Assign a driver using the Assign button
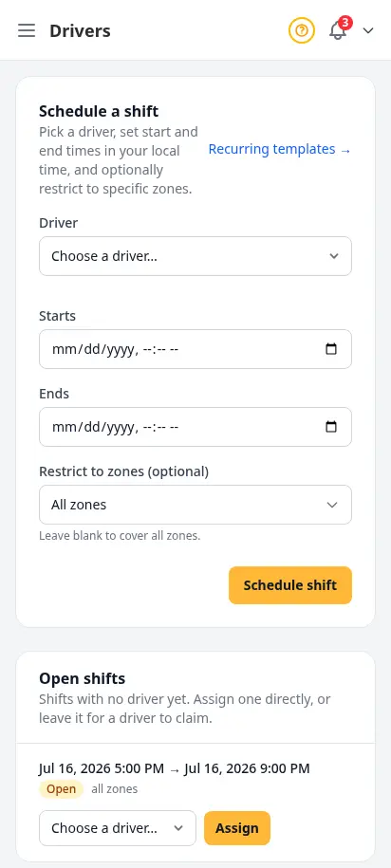The image size is (391, 868). point(237,828)
